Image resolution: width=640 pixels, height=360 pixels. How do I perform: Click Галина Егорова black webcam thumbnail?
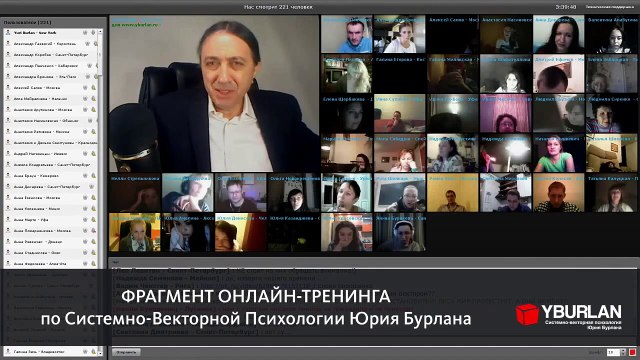[x=400, y=74]
